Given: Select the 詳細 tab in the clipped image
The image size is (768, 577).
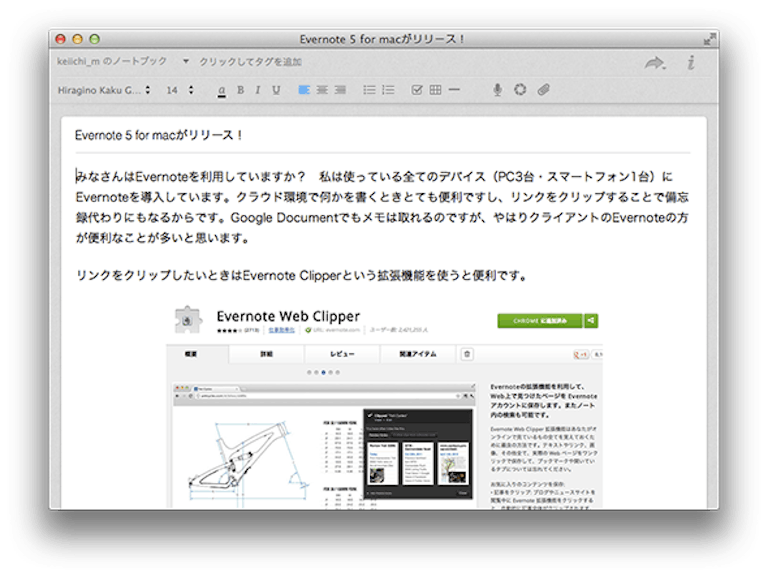Looking at the screenshot, I should click(x=266, y=354).
